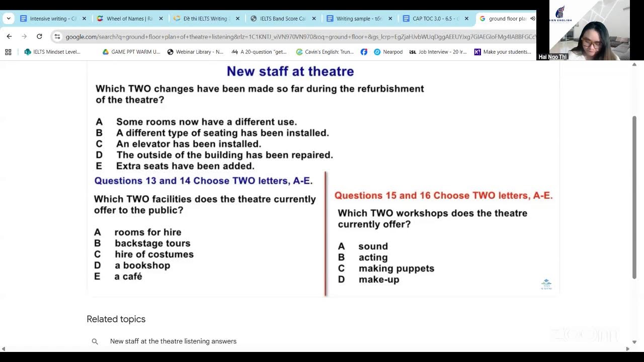View site information icon in address bar
Viewport: 644px width, 362px height.
(57, 36)
